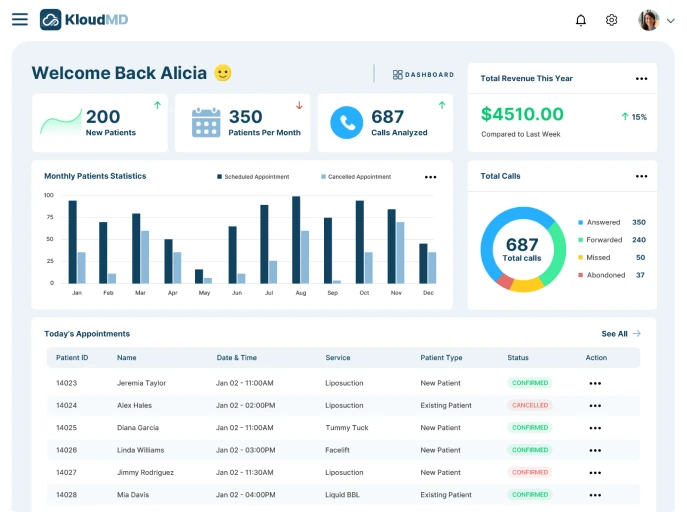This screenshot has width=687, height=512.
Task: Click the New Patients trend chart icon
Action: point(60,123)
